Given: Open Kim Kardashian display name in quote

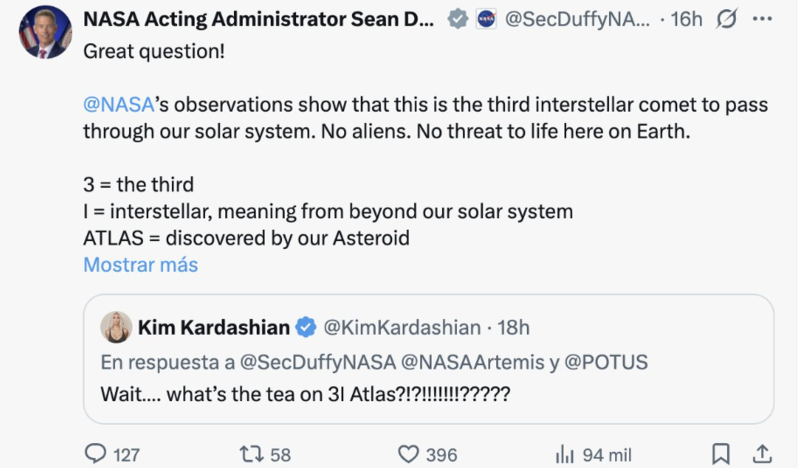Looking at the screenshot, I should tap(214, 327).
